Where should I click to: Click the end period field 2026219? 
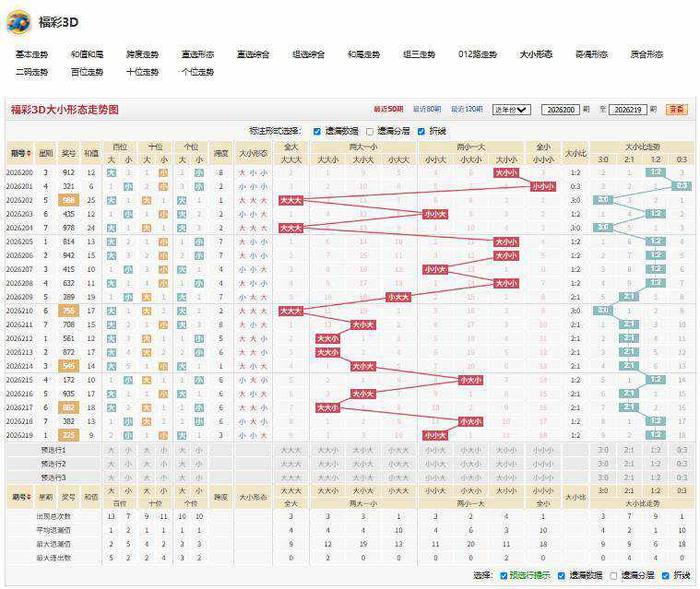628,110
